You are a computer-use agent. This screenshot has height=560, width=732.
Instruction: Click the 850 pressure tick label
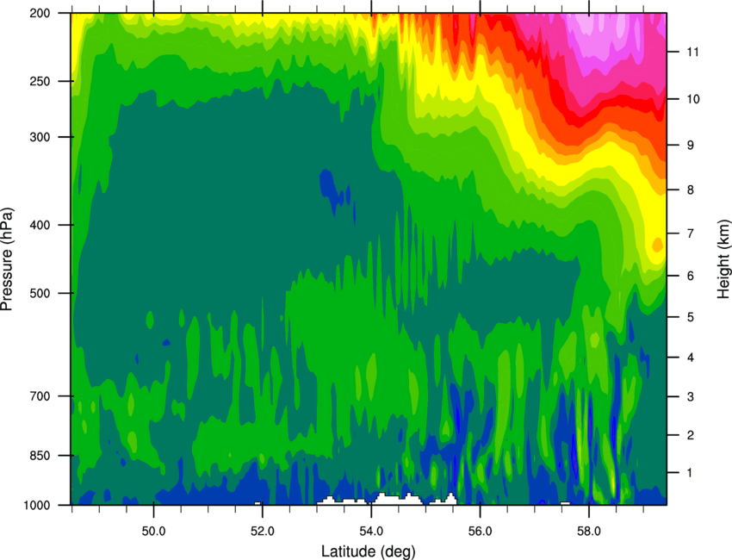[40, 456]
